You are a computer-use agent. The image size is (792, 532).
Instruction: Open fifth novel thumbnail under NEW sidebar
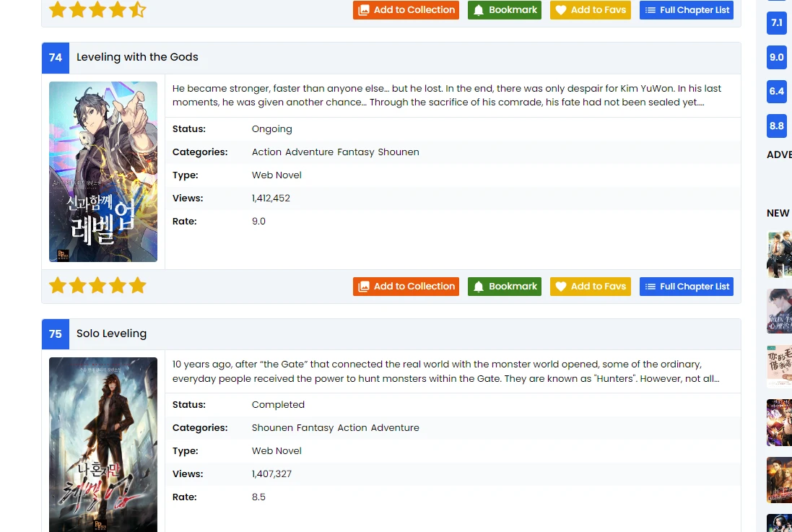tap(780, 480)
